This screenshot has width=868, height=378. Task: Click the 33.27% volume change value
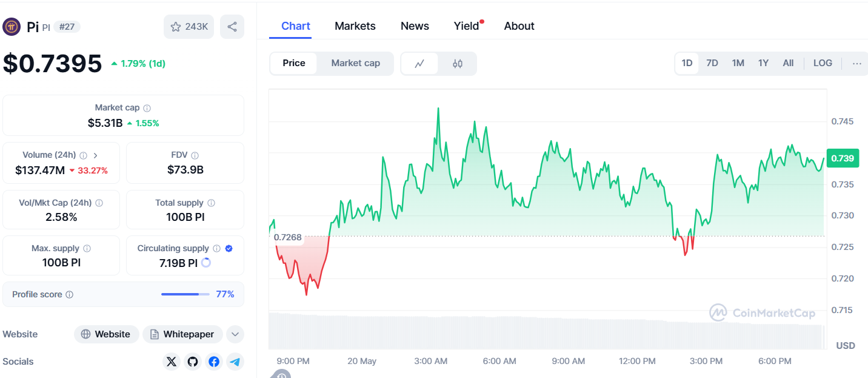88,170
